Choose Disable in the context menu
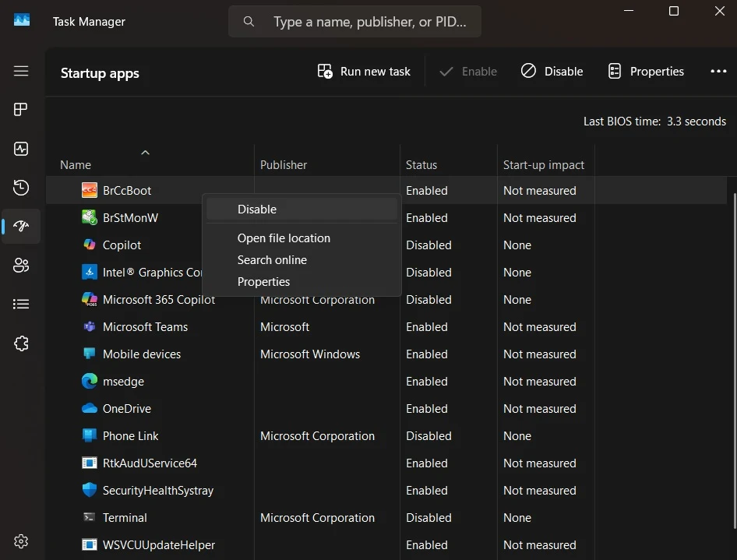737x560 pixels. pos(257,210)
